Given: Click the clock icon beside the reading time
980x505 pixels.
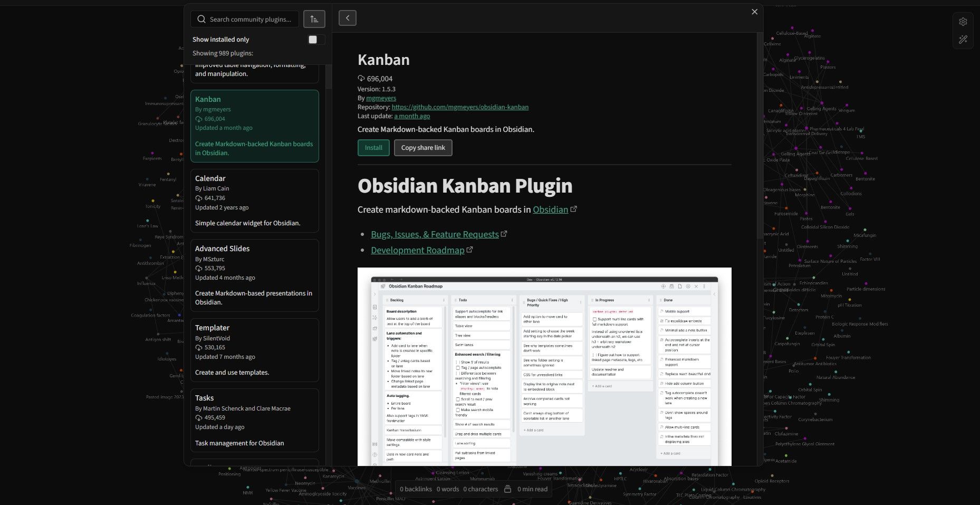Looking at the screenshot, I should [507, 489].
